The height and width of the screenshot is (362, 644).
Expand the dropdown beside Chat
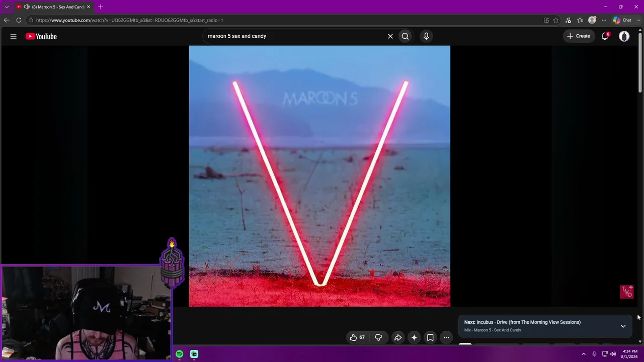(x=637, y=20)
